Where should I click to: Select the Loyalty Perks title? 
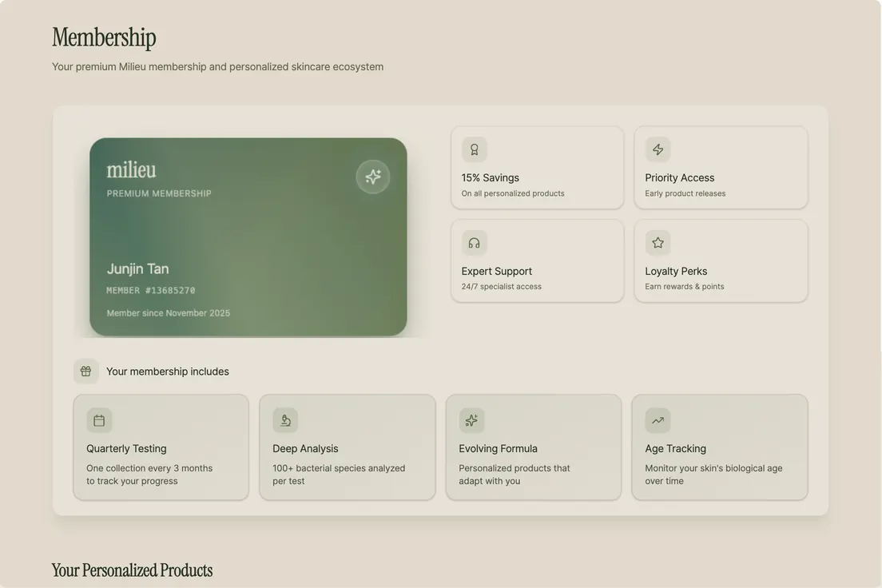pos(676,271)
